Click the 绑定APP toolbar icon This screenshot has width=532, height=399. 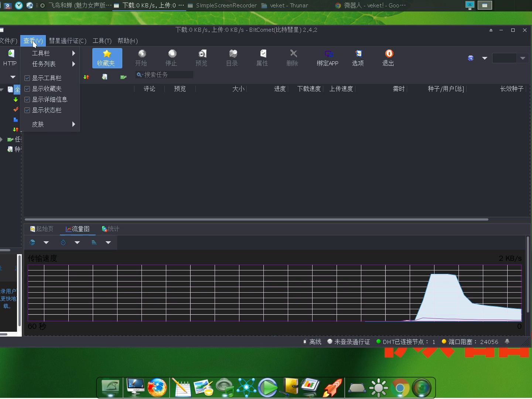328,58
